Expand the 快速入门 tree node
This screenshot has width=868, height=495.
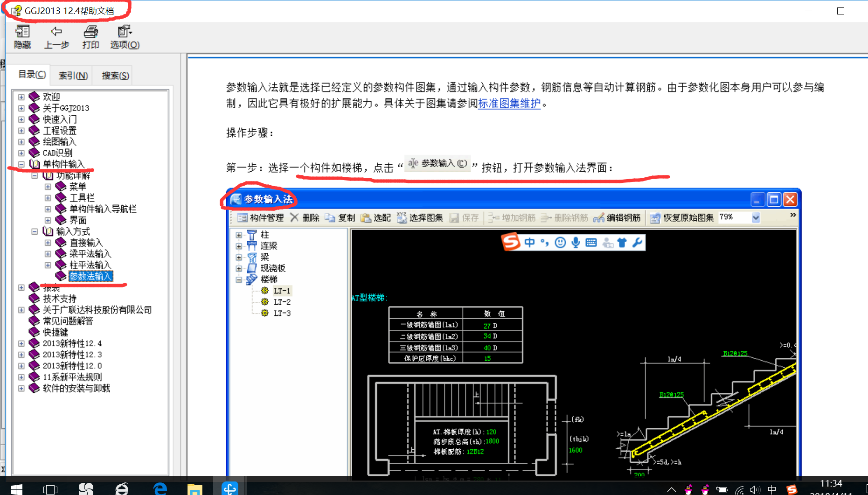click(x=21, y=119)
